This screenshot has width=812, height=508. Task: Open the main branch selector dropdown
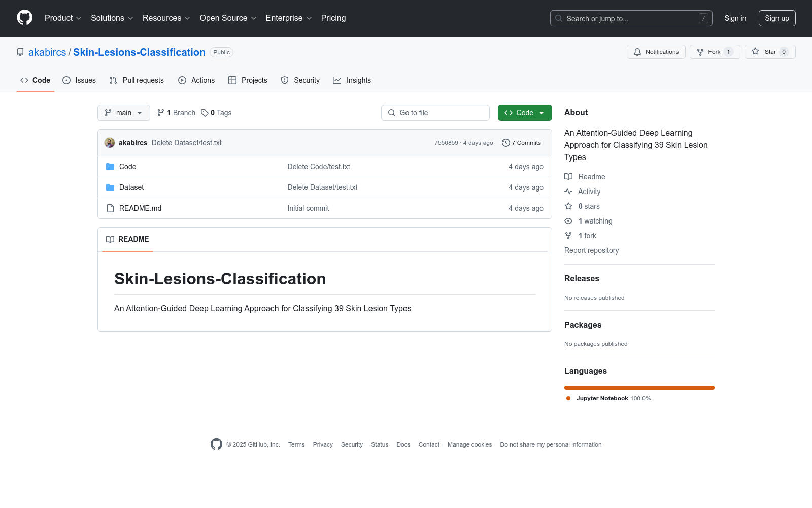point(124,113)
